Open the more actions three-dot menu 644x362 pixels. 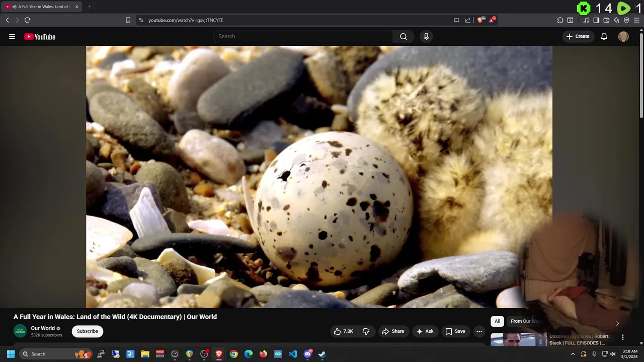pos(479,331)
